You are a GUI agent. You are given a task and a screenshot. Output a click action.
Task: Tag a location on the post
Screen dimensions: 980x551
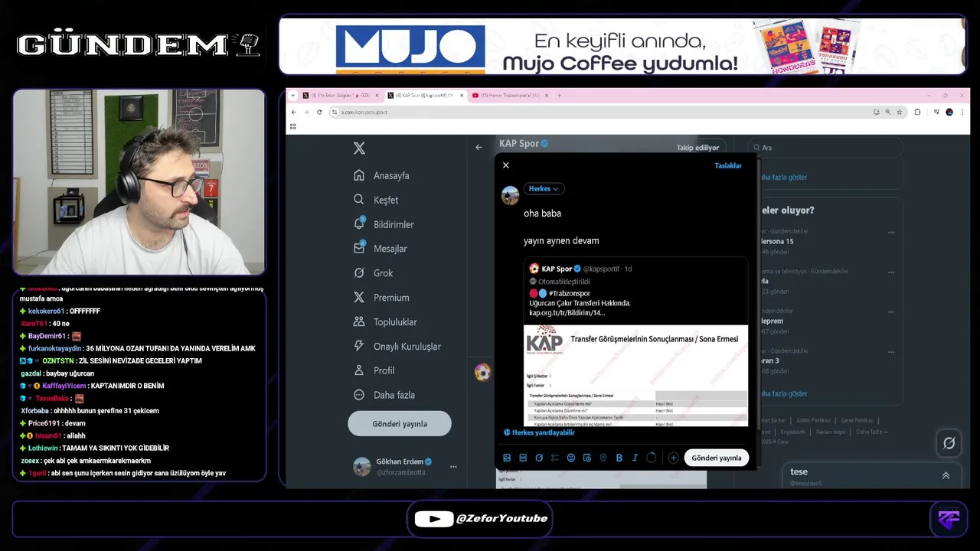pyautogui.click(x=603, y=458)
